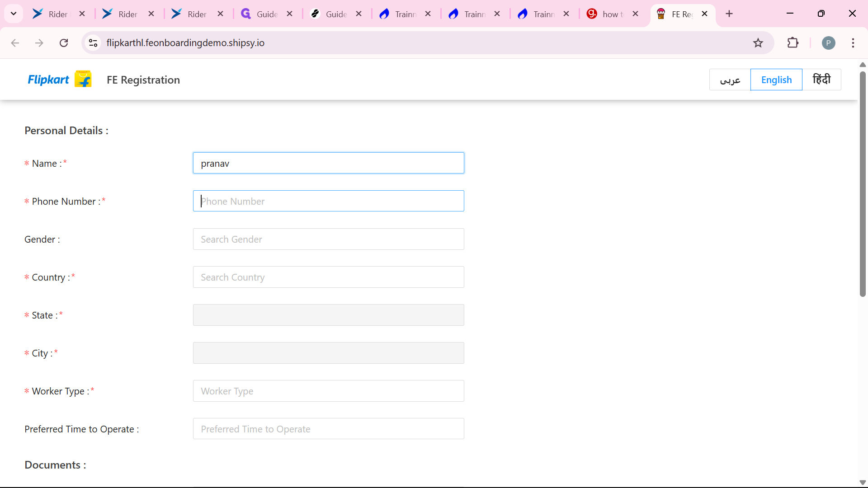Screen dimensions: 868x488
Task: Select Hindi language button
Action: pos(821,80)
